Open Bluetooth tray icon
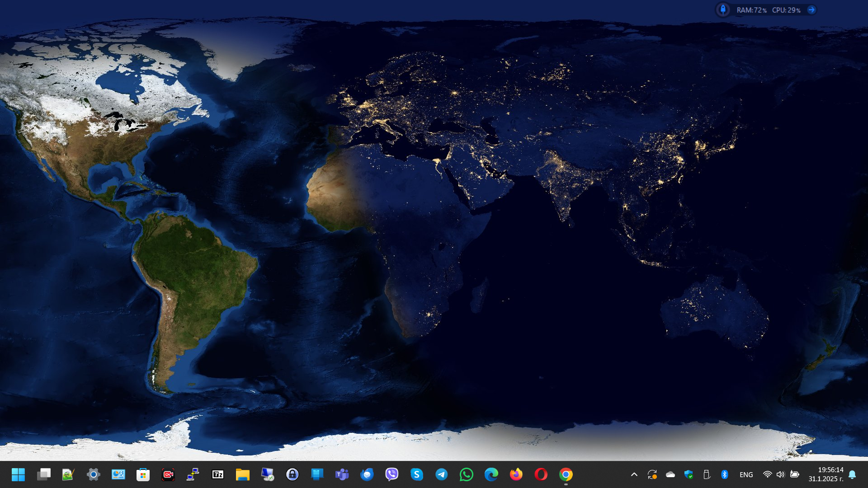Screen dimensions: 868x488 [724, 474]
